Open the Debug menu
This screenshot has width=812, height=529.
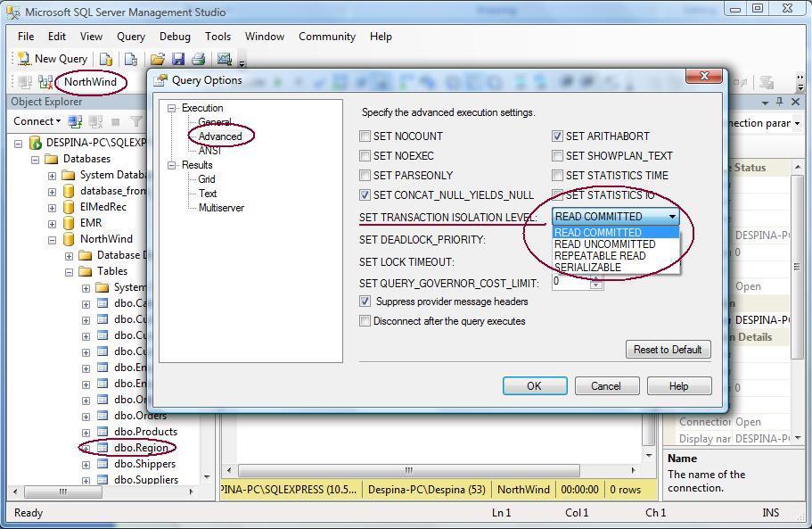tap(175, 37)
